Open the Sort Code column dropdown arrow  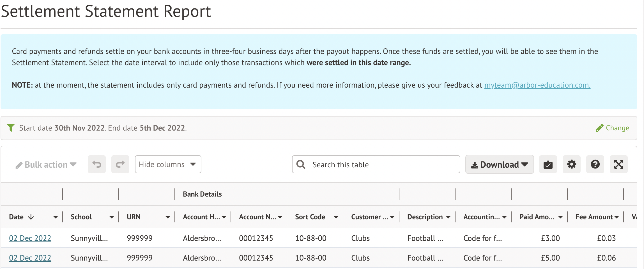(x=336, y=217)
